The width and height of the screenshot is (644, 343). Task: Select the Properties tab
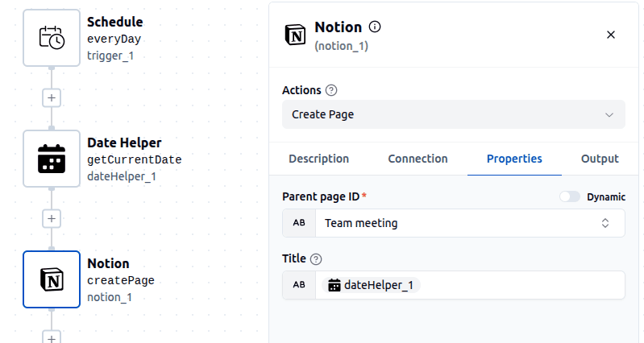[x=514, y=159]
